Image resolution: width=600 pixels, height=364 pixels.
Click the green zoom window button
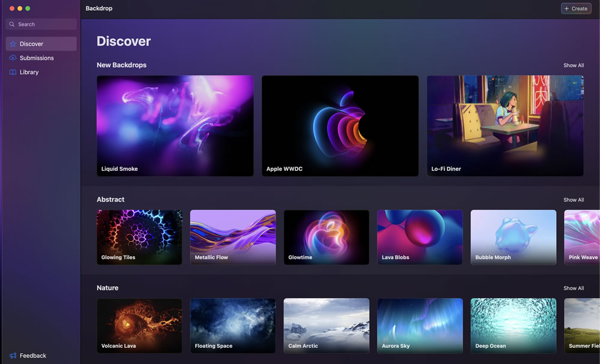(x=28, y=8)
